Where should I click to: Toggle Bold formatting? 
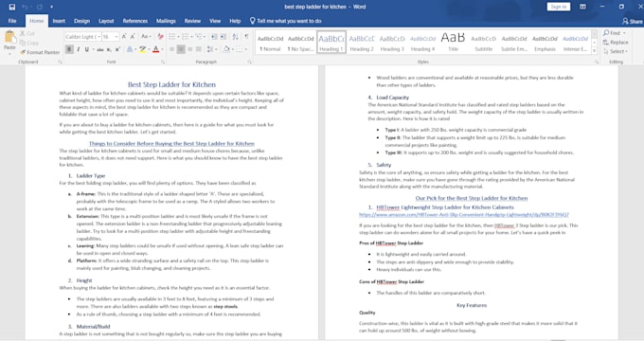coord(69,49)
